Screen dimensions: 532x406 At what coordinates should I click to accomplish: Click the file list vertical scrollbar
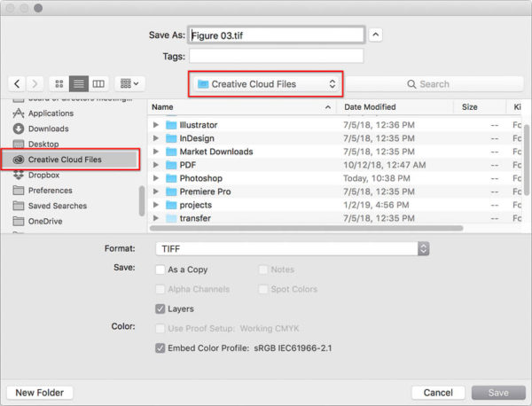[x=527, y=160]
